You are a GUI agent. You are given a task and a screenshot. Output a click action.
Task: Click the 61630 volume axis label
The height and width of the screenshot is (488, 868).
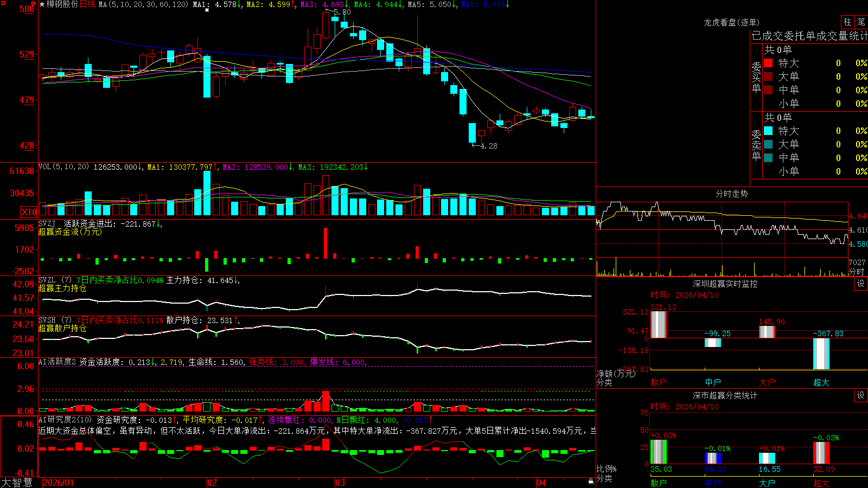(x=22, y=171)
